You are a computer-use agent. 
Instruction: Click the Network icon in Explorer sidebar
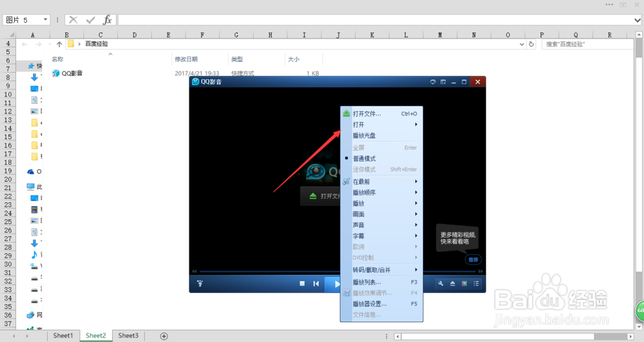tap(31, 315)
